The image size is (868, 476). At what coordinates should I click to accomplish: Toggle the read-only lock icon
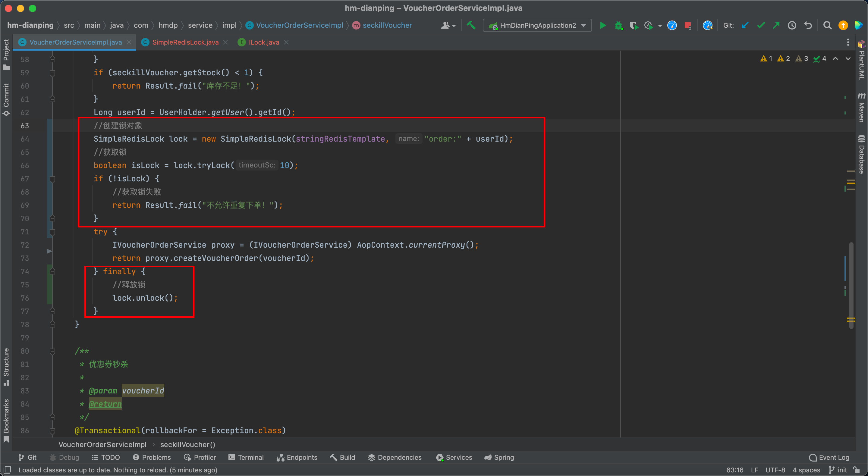[857, 470]
